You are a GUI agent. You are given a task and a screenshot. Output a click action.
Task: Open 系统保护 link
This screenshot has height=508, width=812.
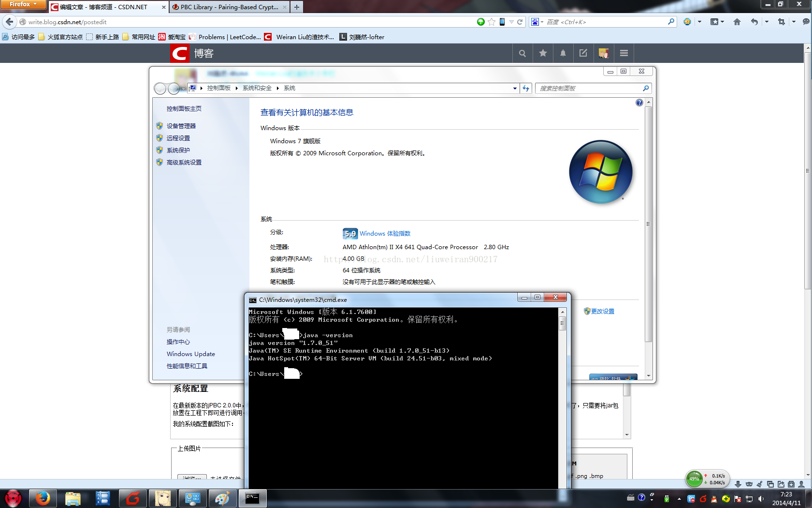tap(178, 150)
